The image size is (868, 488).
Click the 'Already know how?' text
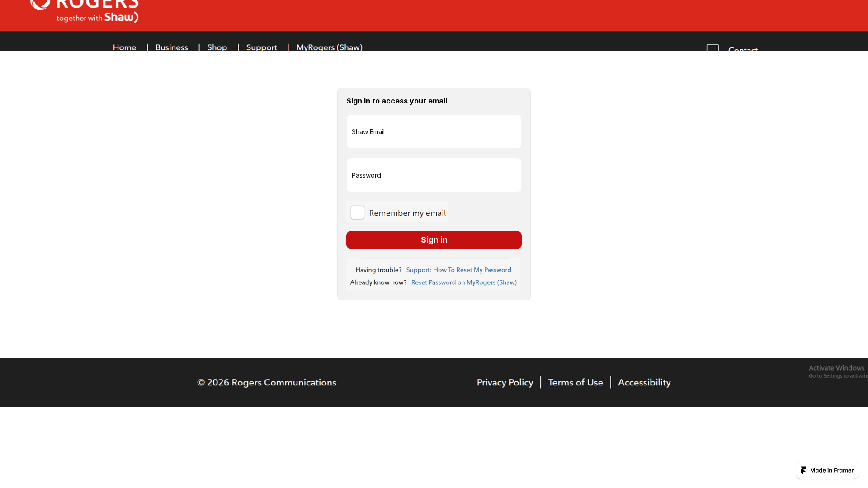[x=378, y=282]
